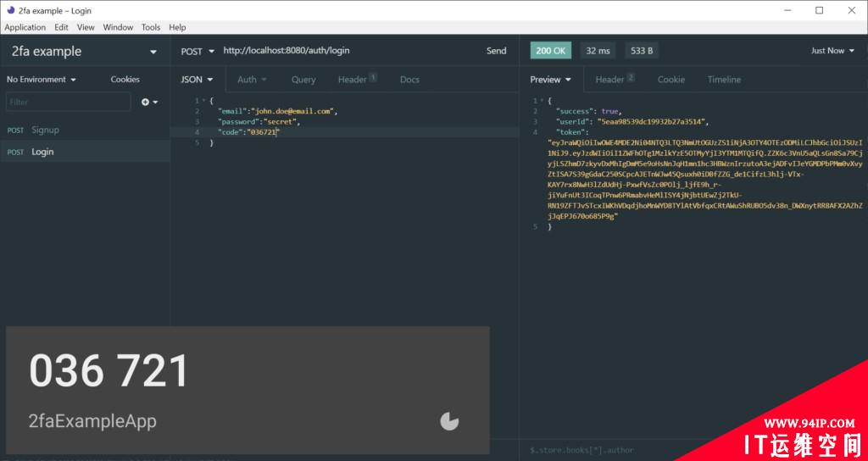The image size is (868, 461).
Task: Close the Insomnia window
Action: 851,10
